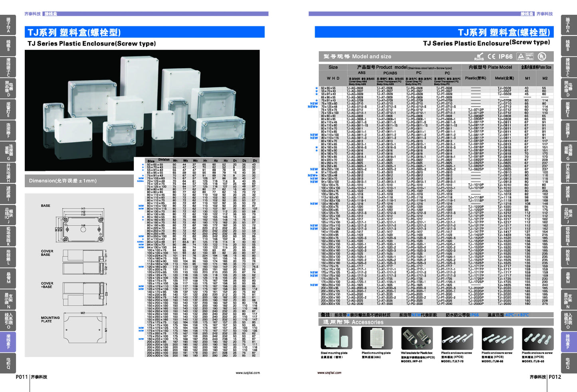The height and width of the screenshot is (392, 577).
Task: Click the UL certification logo
Action: tap(541, 56)
